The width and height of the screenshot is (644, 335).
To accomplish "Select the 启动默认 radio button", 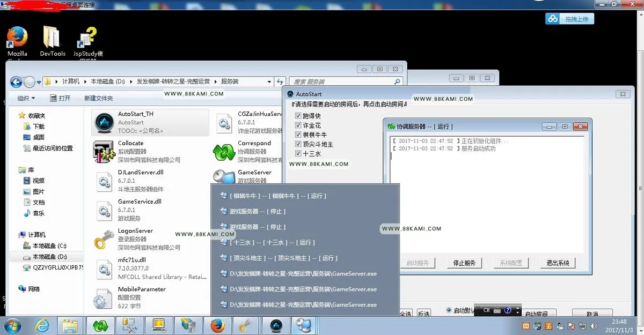I will click(x=449, y=310).
